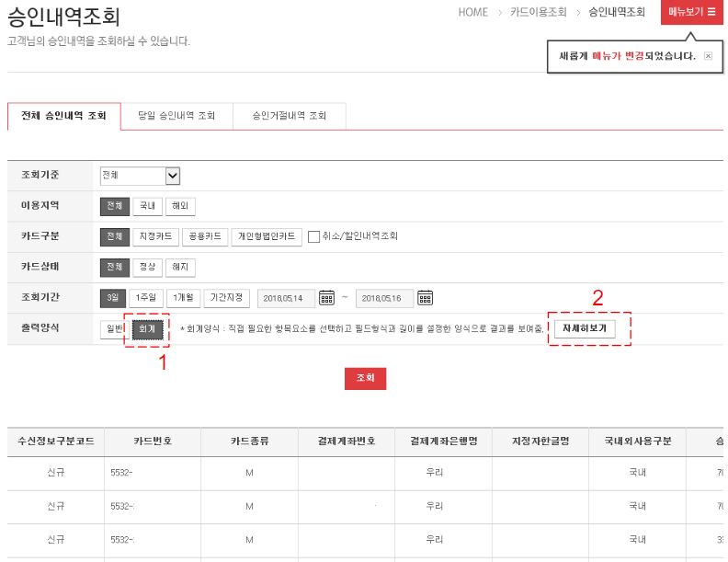Select 개인형법인카드 card type
Viewport: 728px width, 562px height.
click(x=267, y=237)
